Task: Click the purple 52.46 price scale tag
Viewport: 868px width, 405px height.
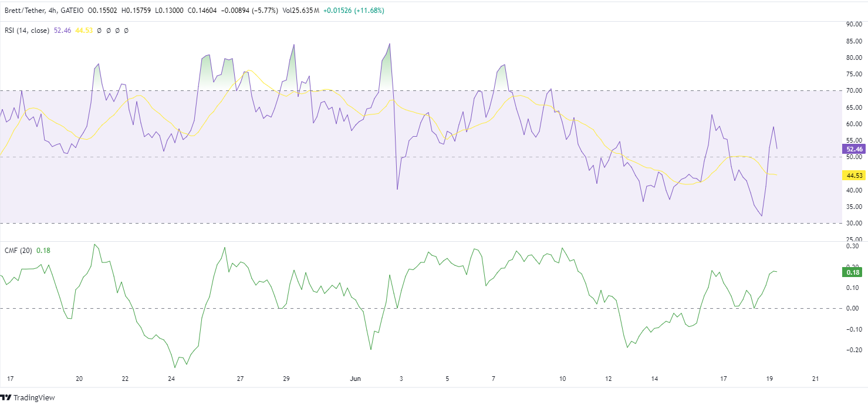Action: tap(853, 149)
